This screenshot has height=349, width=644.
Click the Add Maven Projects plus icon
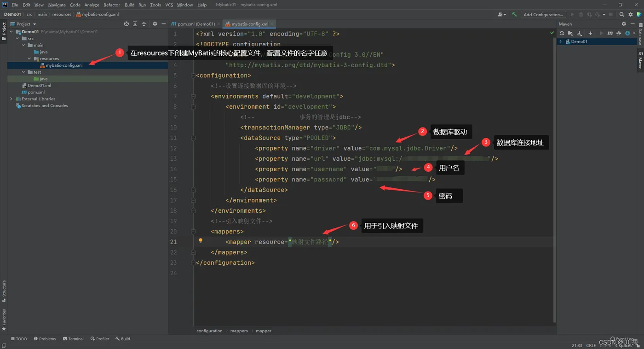click(591, 33)
